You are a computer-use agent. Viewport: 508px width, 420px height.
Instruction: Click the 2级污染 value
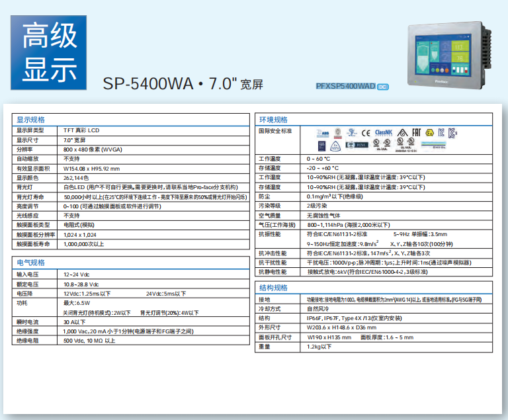coord(317,206)
